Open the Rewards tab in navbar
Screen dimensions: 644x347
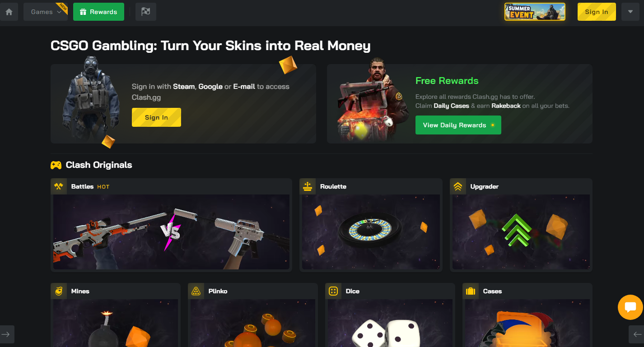pos(98,12)
